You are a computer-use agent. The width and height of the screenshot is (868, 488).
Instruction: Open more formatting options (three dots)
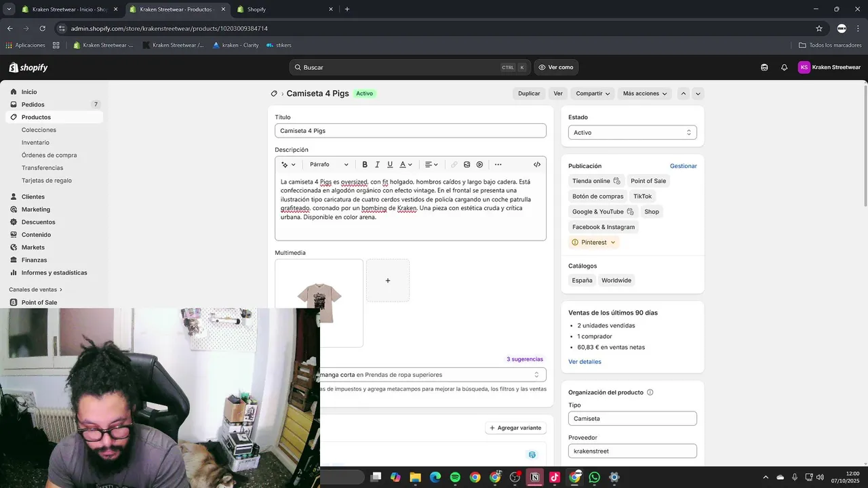tap(498, 165)
